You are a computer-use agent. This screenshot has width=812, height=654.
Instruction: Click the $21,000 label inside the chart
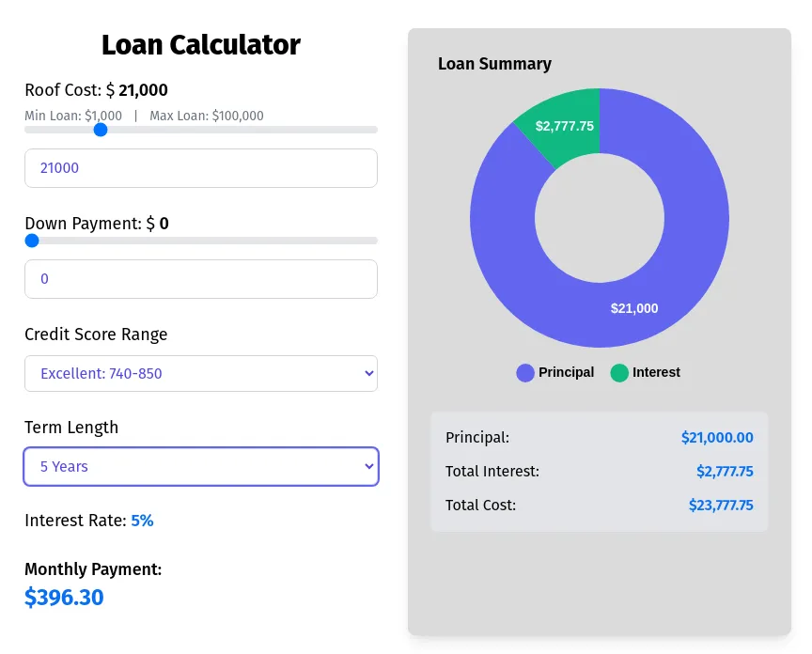[634, 308]
